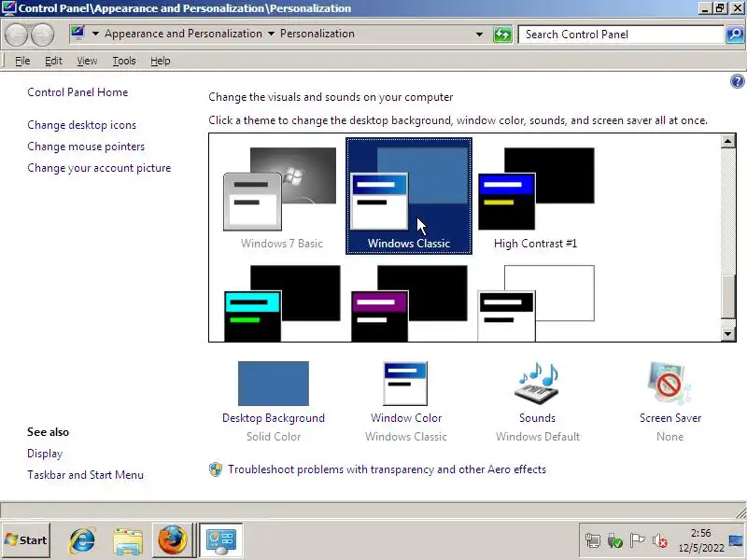Launch Internet Explorer from taskbar
Screen dimensions: 747x560
point(82,540)
